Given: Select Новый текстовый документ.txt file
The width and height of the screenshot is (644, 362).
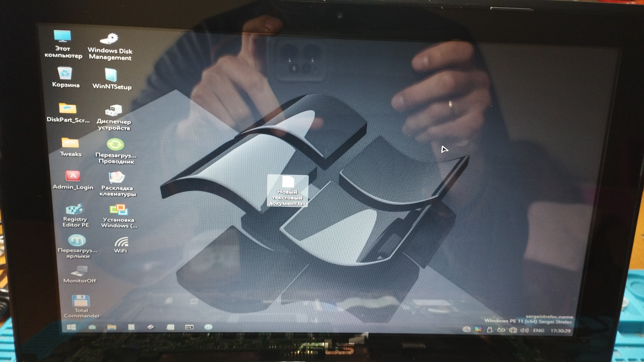Looking at the screenshot, I should click(x=288, y=183).
